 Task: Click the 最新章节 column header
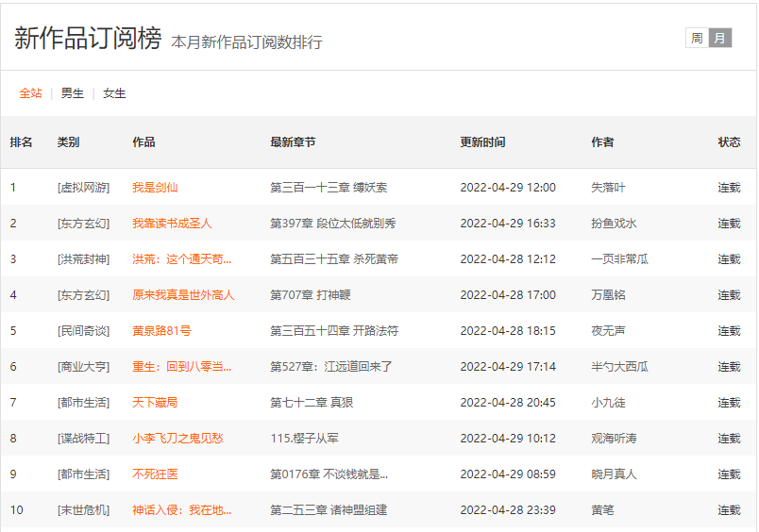click(293, 141)
